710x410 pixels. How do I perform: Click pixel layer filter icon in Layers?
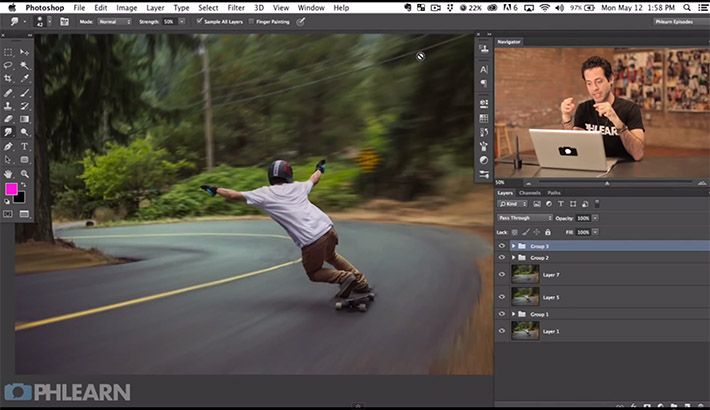pyautogui.click(x=537, y=204)
